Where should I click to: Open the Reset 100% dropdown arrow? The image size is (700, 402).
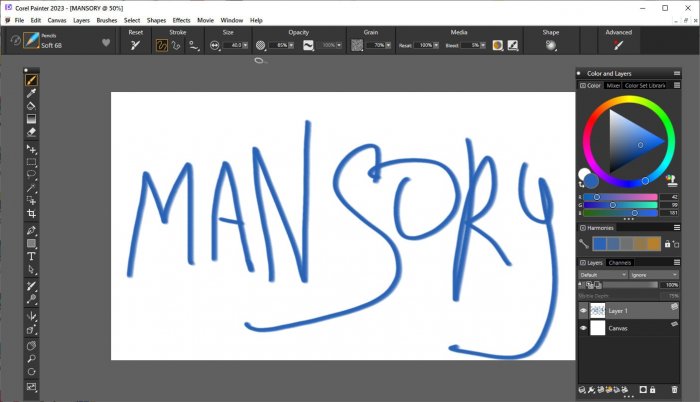[x=436, y=45]
